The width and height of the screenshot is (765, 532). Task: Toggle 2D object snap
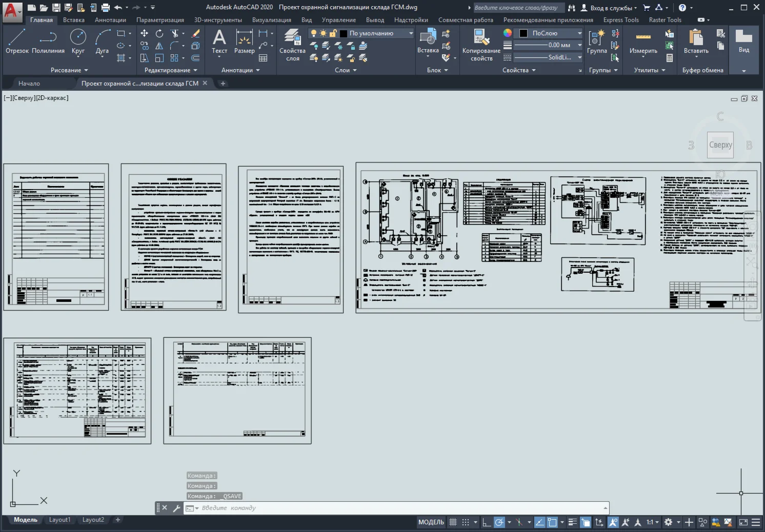(x=552, y=522)
